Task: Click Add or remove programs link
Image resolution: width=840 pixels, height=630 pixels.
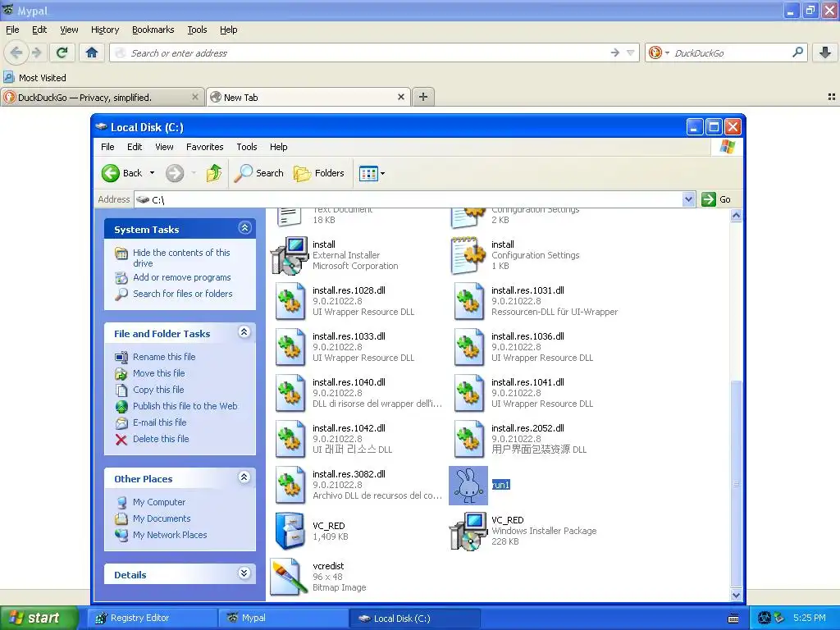Action: pos(181,277)
